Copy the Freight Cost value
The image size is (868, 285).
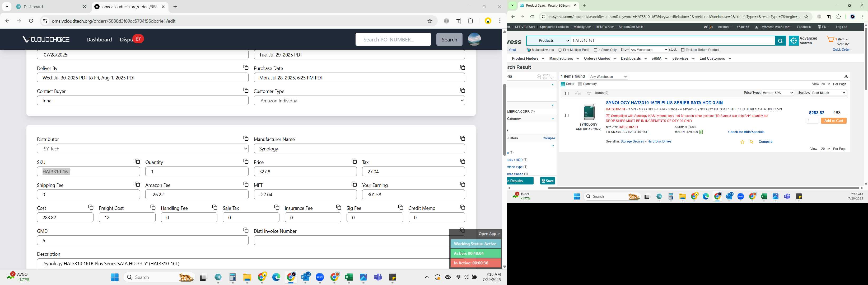153,207
